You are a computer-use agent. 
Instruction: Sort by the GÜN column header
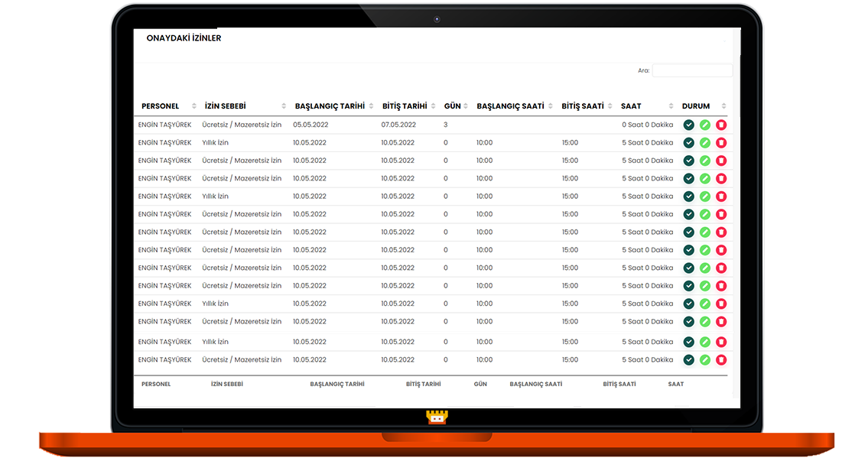[x=456, y=106]
